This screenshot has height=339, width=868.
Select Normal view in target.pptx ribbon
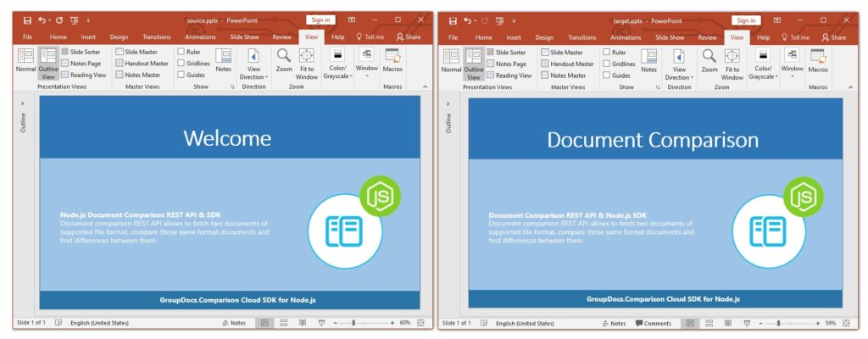(x=451, y=60)
